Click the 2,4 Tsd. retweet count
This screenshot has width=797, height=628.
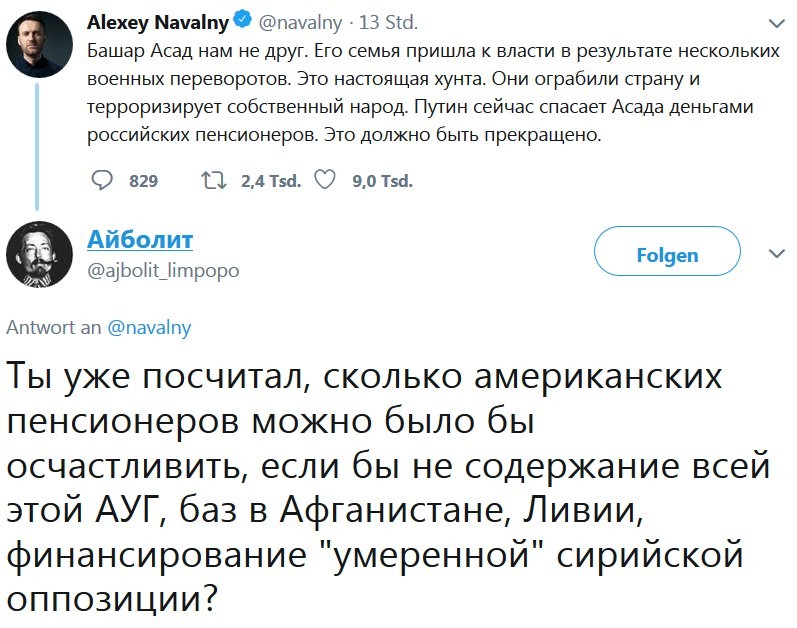271,181
